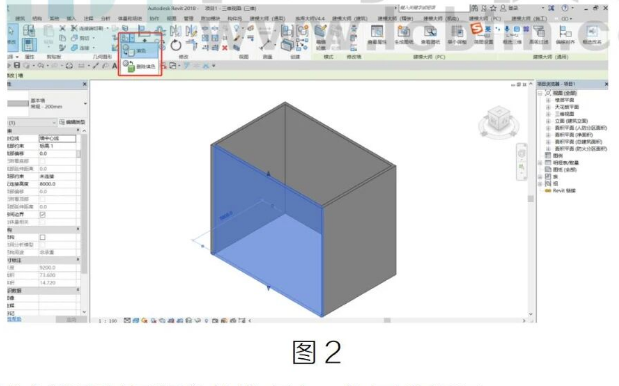Select 立面 (建筑立面) in project browser
Image resolution: width=619 pixels, height=386 pixels.
pyautogui.click(x=571, y=121)
